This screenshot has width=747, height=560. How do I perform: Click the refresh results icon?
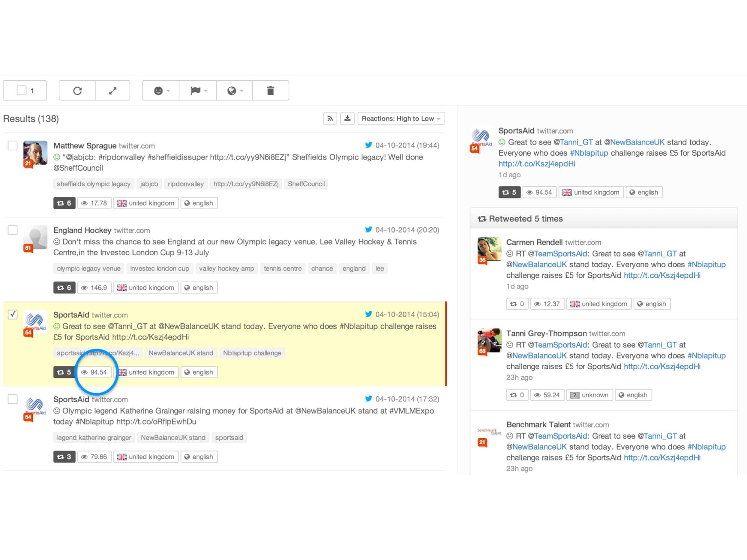pos(77,91)
